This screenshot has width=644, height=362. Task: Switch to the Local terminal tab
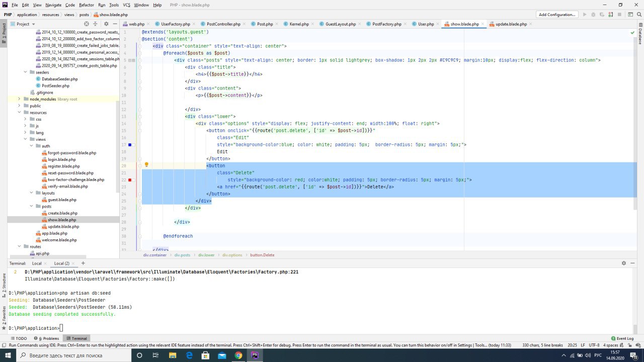tap(37, 263)
